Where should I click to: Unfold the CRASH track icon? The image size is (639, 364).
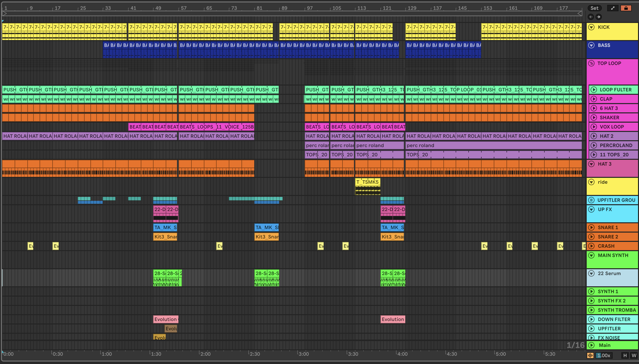pyautogui.click(x=591, y=246)
